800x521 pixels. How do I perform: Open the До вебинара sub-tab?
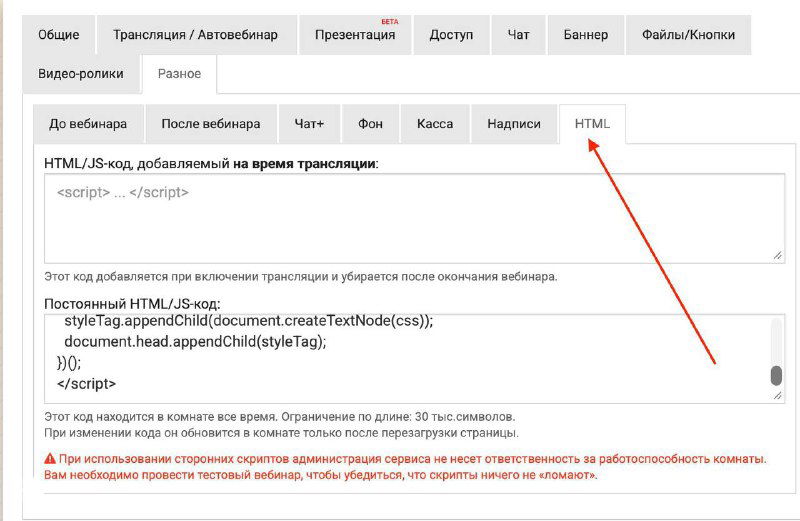(88, 124)
